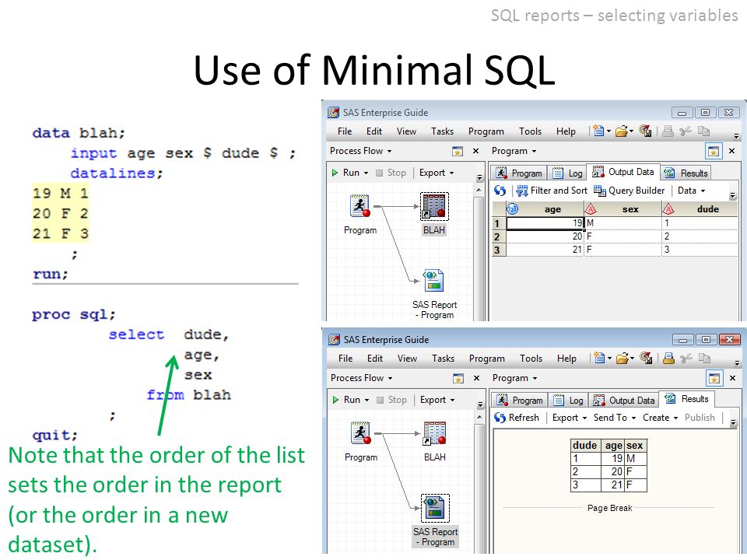Close Process Flow pane in lower window
747x560 pixels.
click(476, 378)
